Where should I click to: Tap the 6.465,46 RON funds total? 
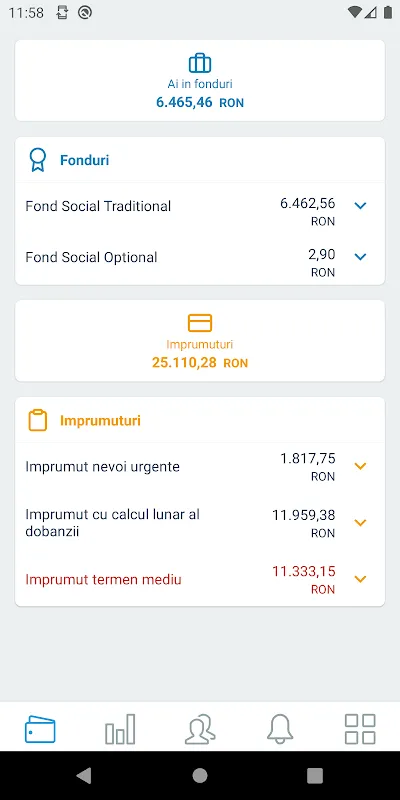click(200, 103)
